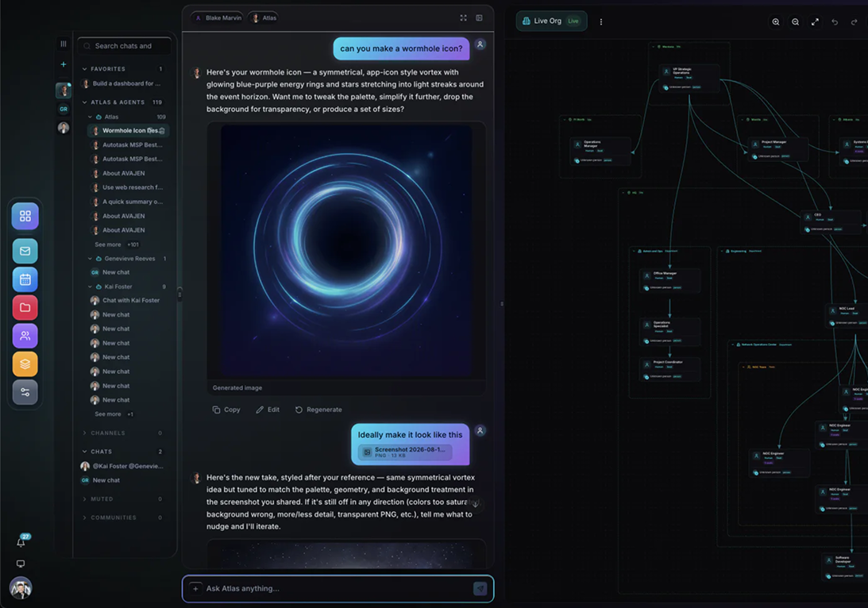Screen dimensions: 868x608
Task: Regenerate the wormhole image response
Action: tap(319, 410)
